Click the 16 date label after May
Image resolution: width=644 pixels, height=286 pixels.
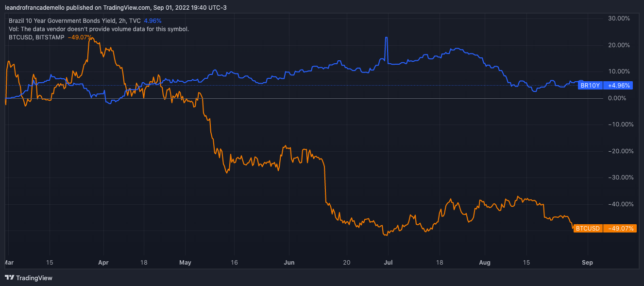click(x=234, y=263)
